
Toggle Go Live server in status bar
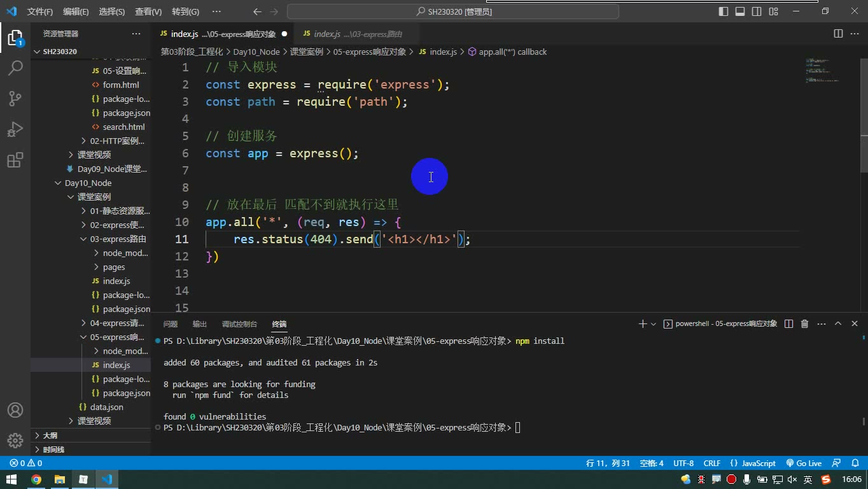[804, 464]
